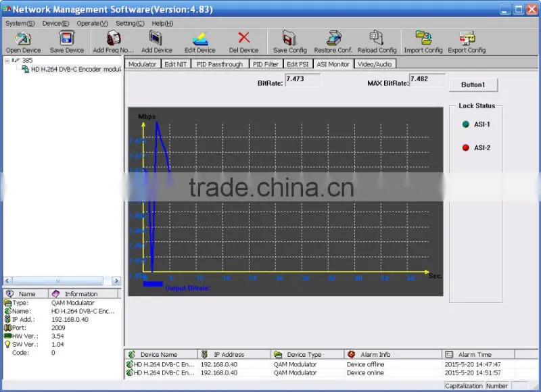Click the Device Type column header
Viewport: 541px width, 392px height.
(x=308, y=354)
